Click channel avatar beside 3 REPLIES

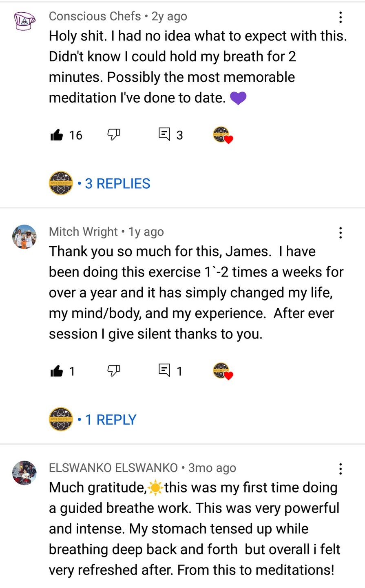61,183
